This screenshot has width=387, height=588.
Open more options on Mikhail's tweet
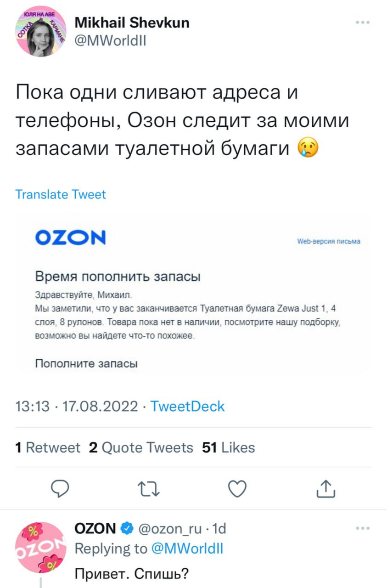pos(362,22)
